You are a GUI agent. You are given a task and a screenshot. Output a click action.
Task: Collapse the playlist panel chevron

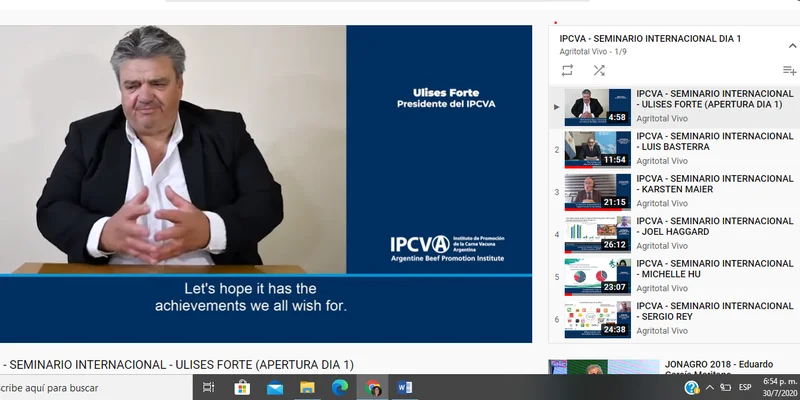click(792, 45)
